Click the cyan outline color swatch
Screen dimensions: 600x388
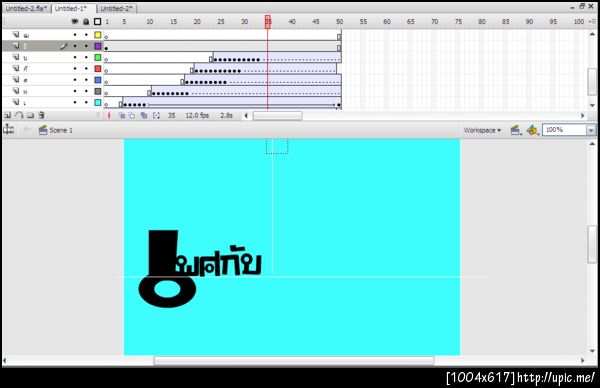click(98, 102)
